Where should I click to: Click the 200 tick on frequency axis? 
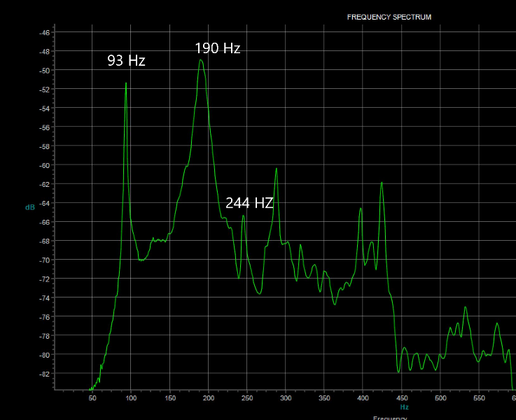click(209, 398)
